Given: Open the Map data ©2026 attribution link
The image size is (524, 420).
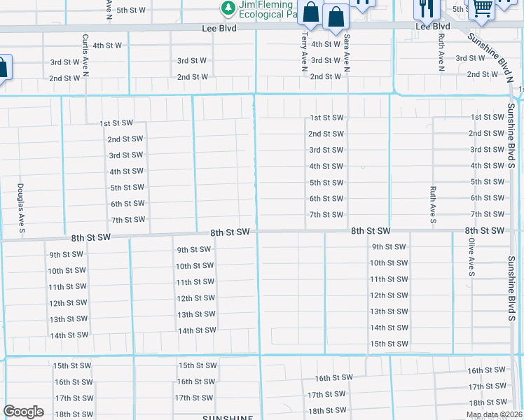Looking at the screenshot, I should (x=495, y=415).
